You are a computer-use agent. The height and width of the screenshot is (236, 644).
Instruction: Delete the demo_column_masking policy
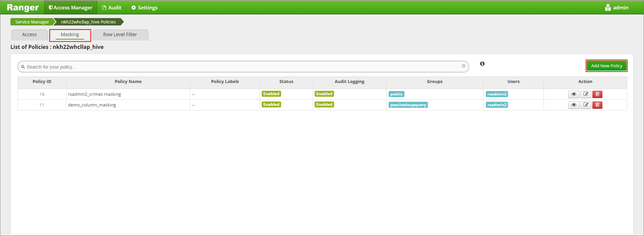597,105
